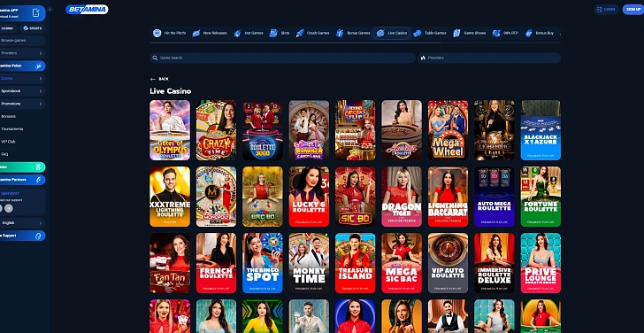Click the Betamina Poker sidebar button
The height and width of the screenshot is (333, 644).
[23, 66]
